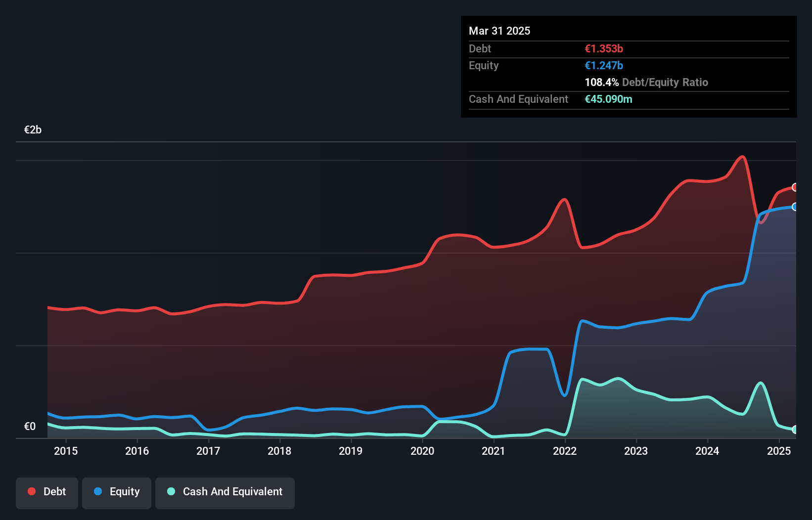Image resolution: width=812 pixels, height=520 pixels.
Task: Click the red Debt dot icon in legend
Action: (x=32, y=491)
